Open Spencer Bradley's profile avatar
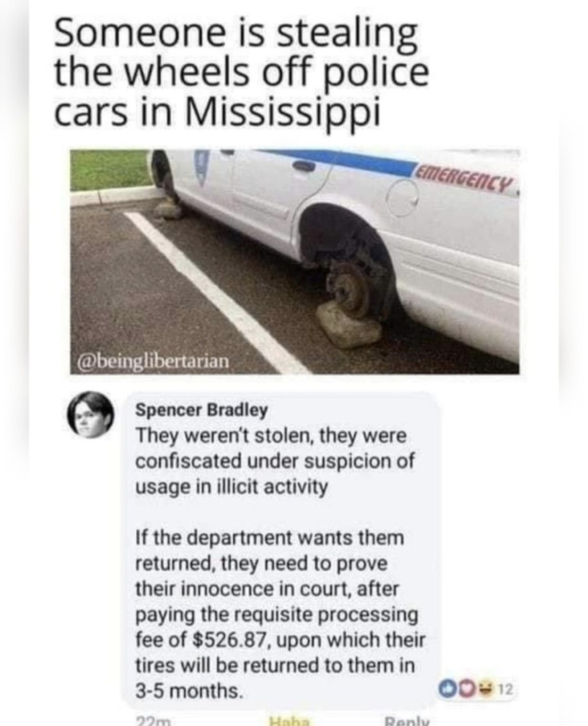This screenshot has height=726, width=588. [x=91, y=414]
